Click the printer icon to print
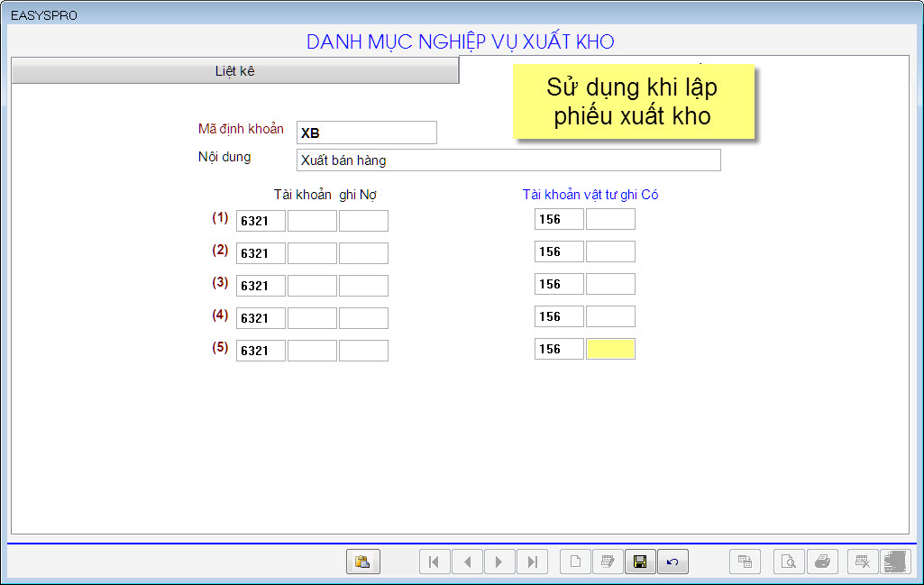This screenshot has height=585, width=924. (x=822, y=561)
